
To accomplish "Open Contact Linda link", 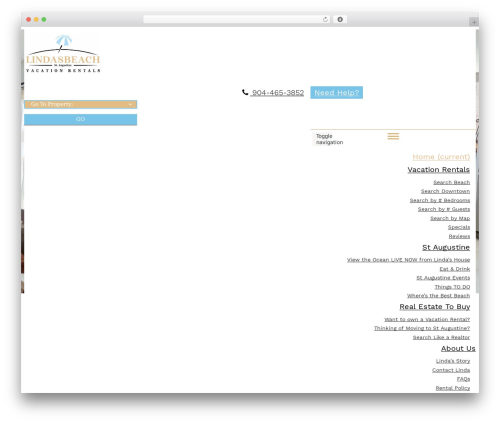I will [451, 370].
